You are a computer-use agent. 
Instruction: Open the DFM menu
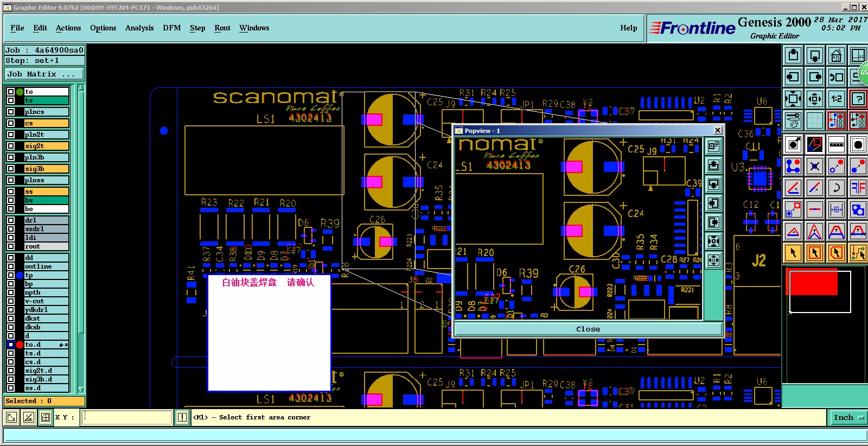[172, 28]
